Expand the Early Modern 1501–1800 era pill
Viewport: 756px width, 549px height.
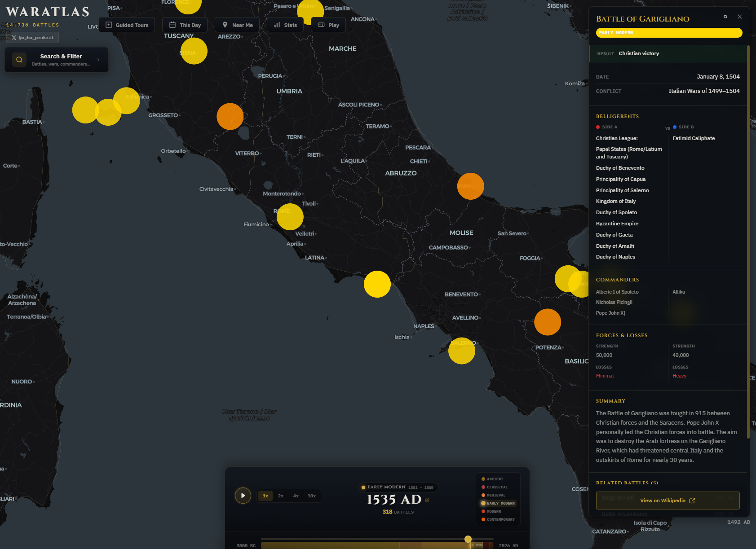pyautogui.click(x=398, y=488)
